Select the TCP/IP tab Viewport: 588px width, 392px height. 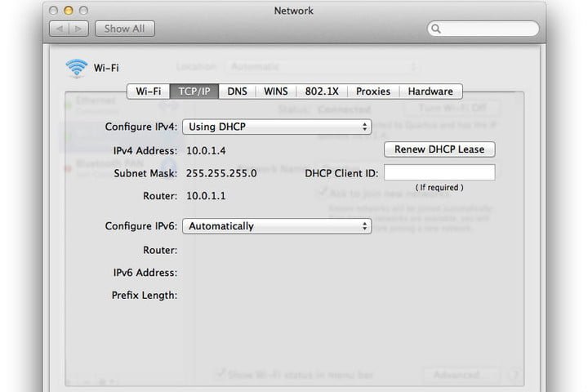click(x=194, y=91)
